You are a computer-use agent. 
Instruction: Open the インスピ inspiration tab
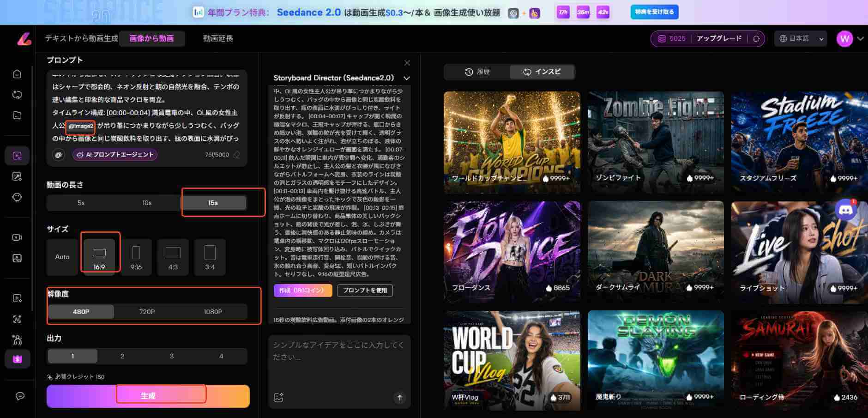tap(542, 72)
